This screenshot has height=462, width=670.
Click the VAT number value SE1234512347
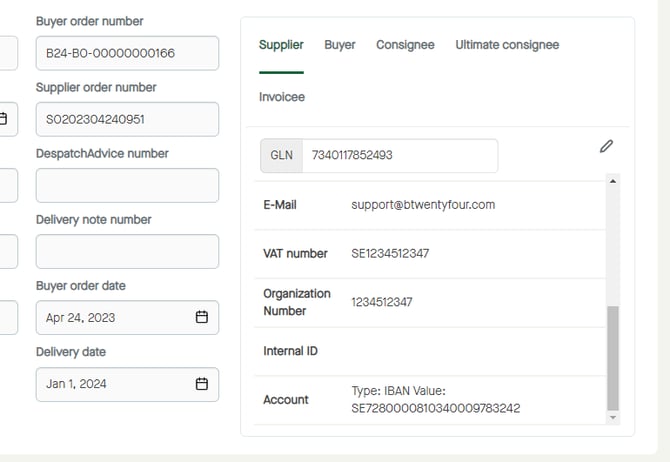coord(390,253)
